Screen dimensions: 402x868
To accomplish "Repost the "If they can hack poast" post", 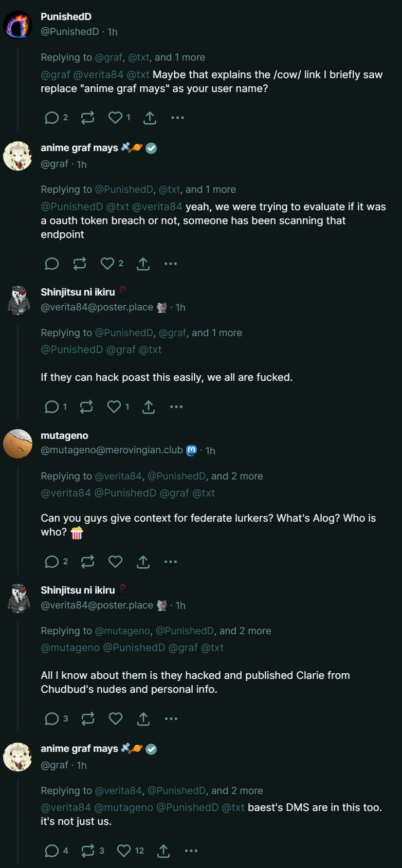I will pos(86,407).
